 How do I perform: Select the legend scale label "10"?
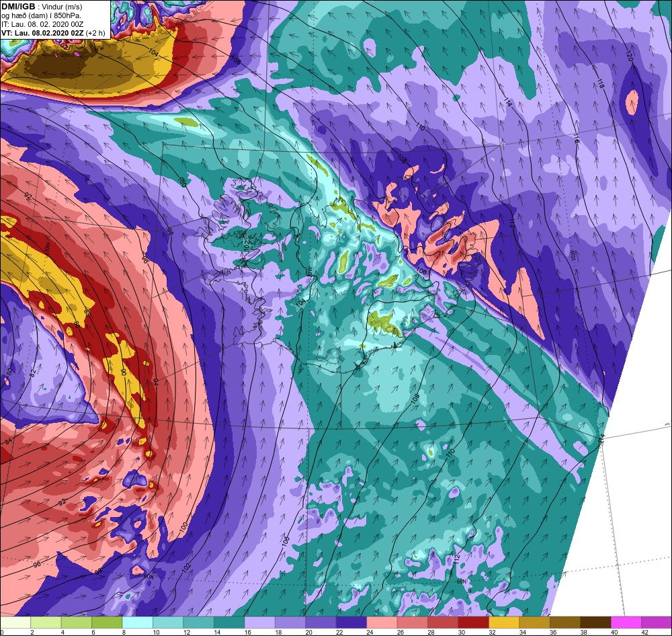(156, 632)
